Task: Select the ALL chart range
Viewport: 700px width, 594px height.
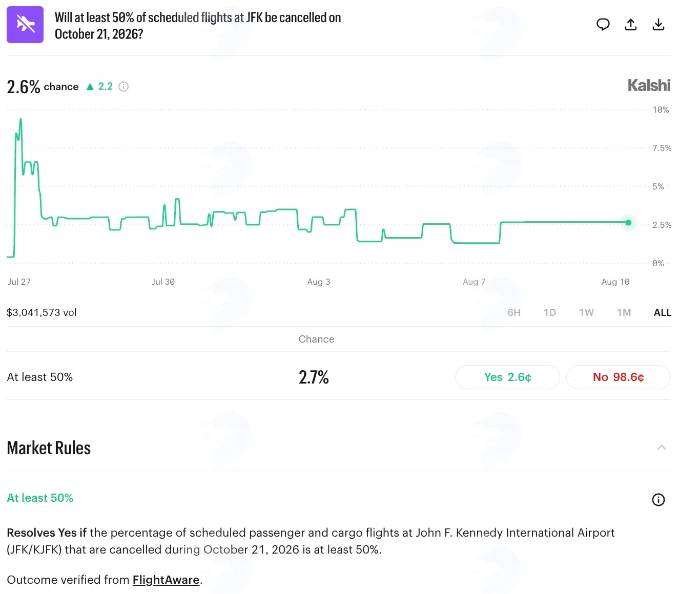Action: [663, 312]
